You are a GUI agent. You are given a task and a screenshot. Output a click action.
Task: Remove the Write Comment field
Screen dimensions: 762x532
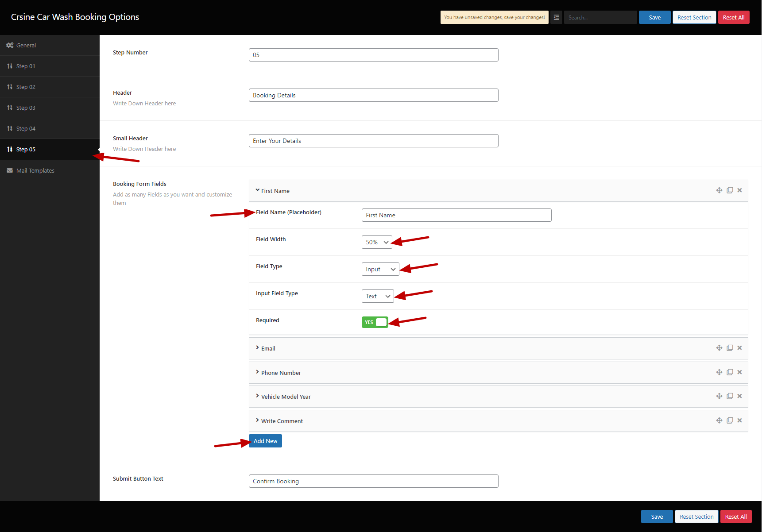739,420
